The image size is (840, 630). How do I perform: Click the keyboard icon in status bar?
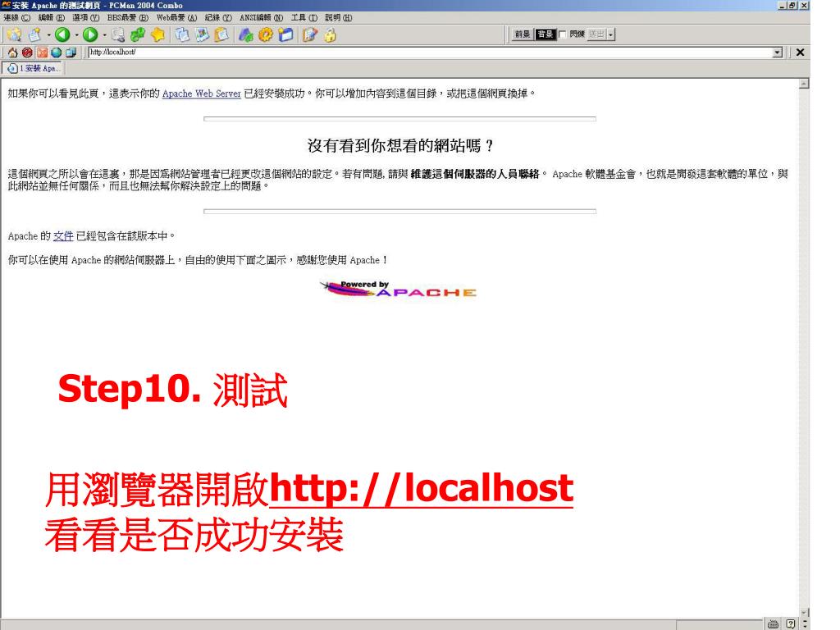coord(773,624)
